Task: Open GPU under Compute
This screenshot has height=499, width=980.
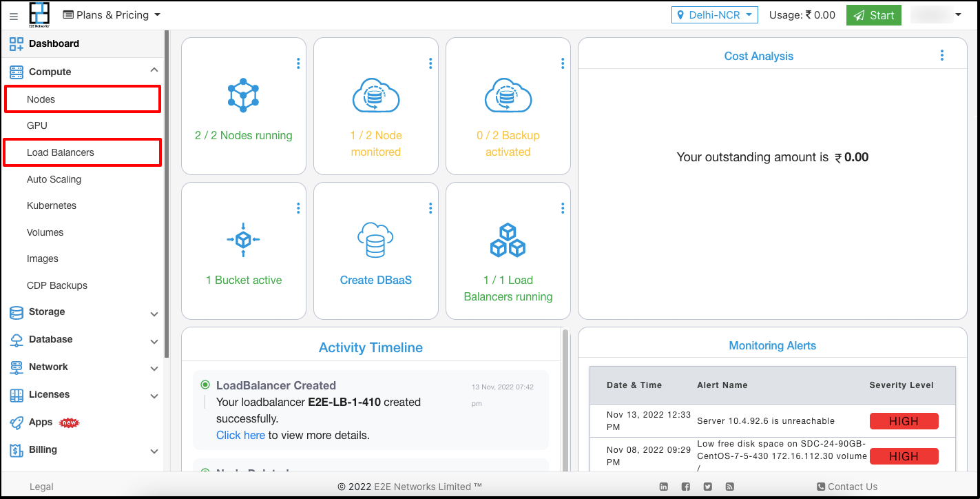Action: (37, 125)
